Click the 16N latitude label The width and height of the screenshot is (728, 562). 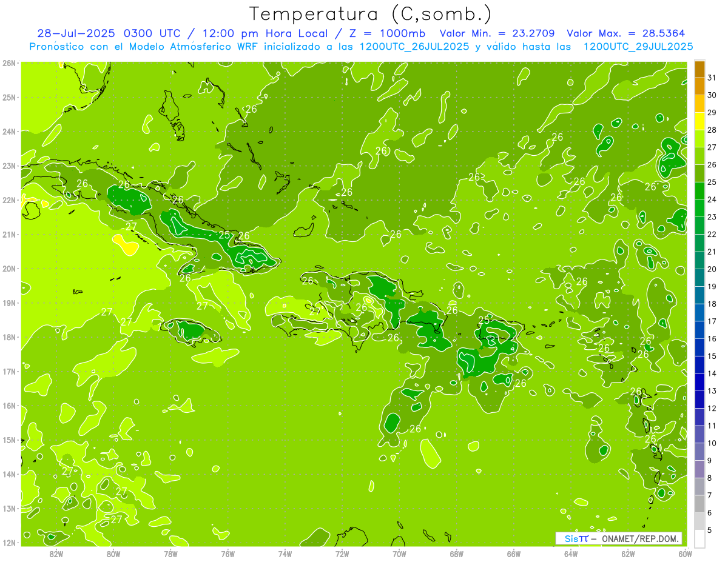tap(9, 406)
